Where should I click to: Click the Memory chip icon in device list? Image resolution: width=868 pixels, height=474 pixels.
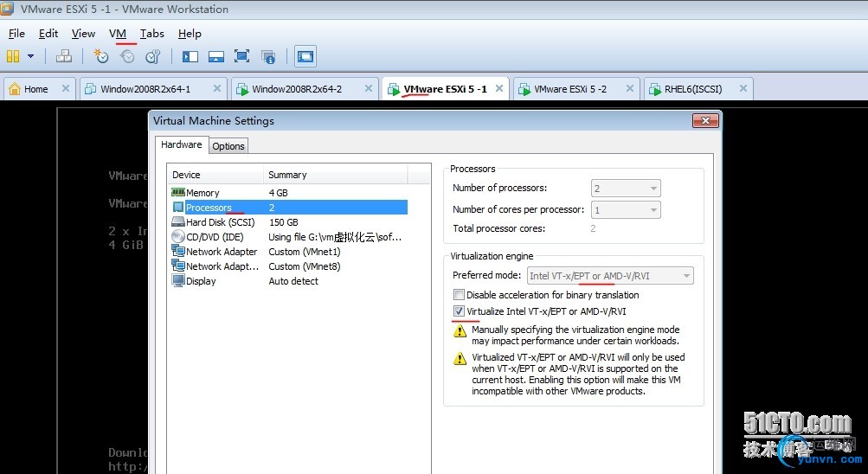click(177, 192)
